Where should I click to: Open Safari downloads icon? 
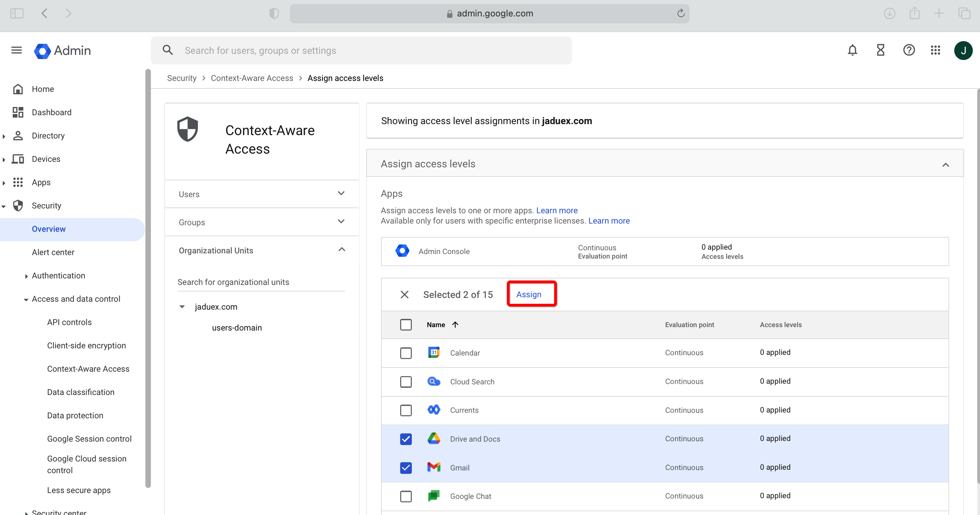pos(889,14)
